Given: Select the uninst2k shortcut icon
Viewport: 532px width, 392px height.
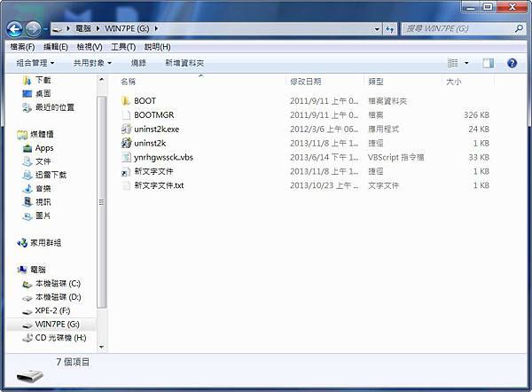Looking at the screenshot, I should (x=126, y=143).
